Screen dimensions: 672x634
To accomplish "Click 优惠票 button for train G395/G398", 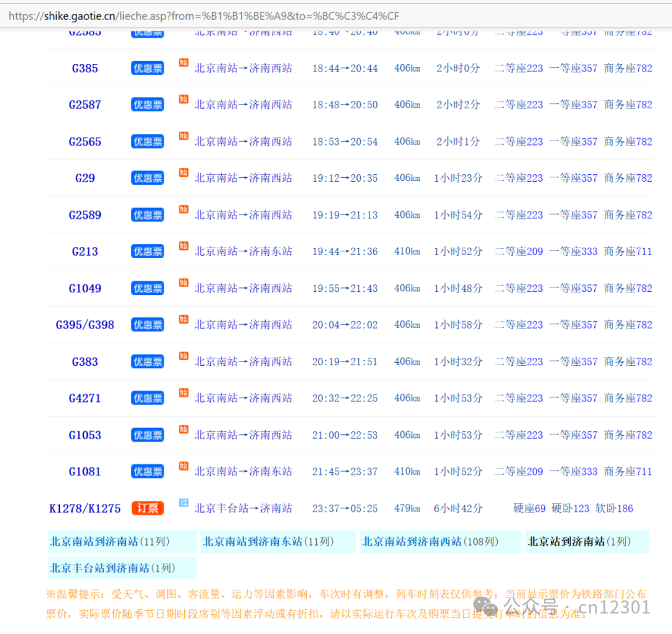I will [x=147, y=325].
